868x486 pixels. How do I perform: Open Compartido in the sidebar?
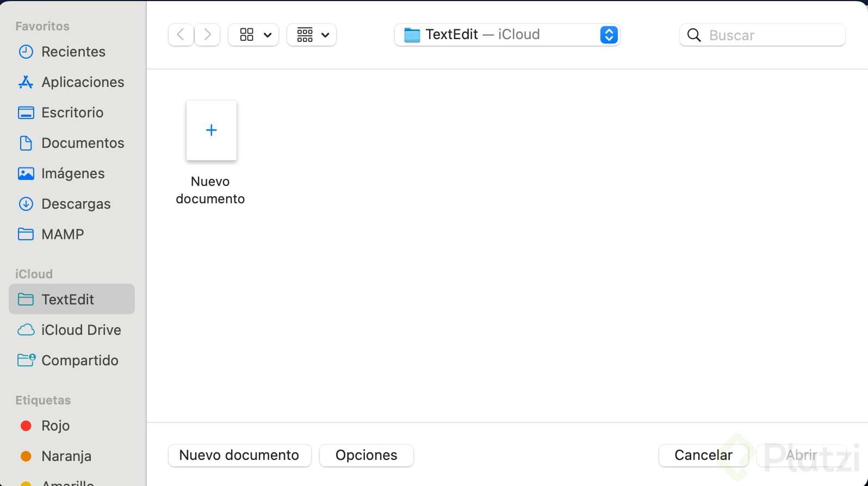click(x=72, y=360)
